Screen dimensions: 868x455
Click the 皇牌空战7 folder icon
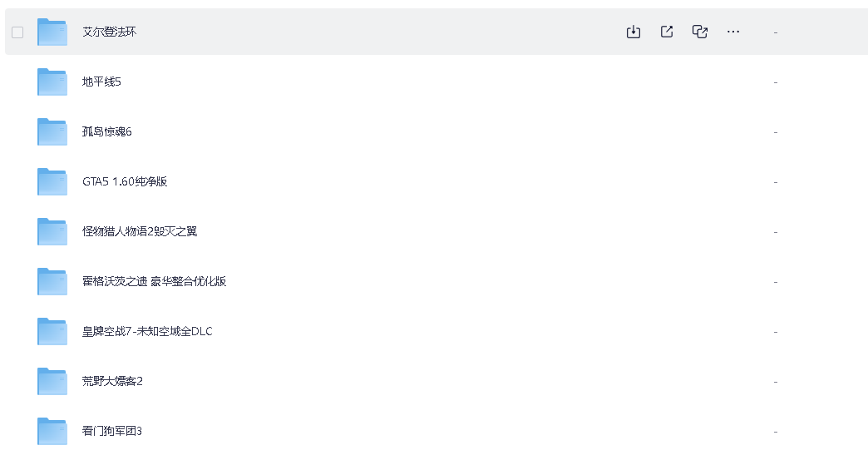coord(52,331)
